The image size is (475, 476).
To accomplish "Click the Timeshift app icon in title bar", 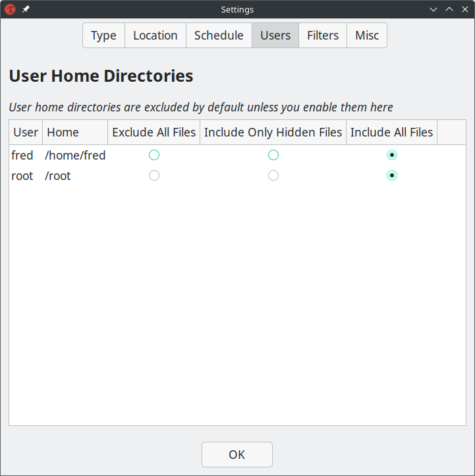I will [x=10, y=9].
